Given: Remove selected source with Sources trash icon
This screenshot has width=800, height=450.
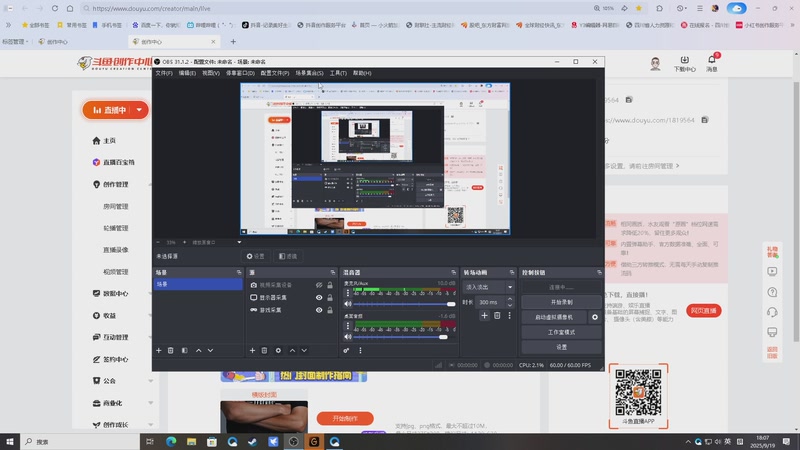Looking at the screenshot, I should click(x=264, y=351).
